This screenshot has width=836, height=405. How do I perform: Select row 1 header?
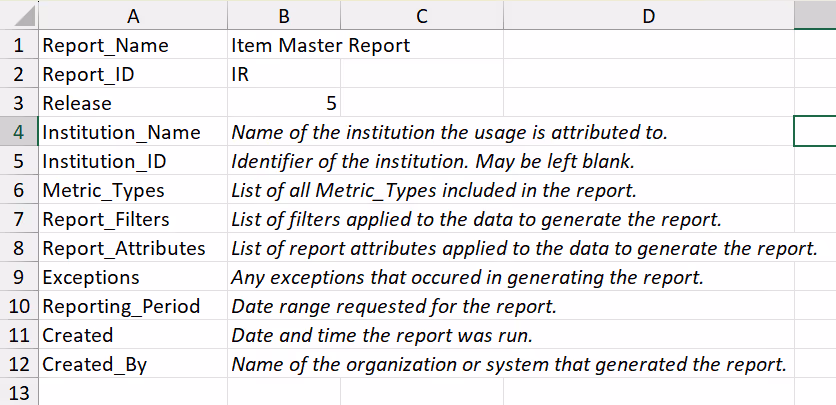19,45
